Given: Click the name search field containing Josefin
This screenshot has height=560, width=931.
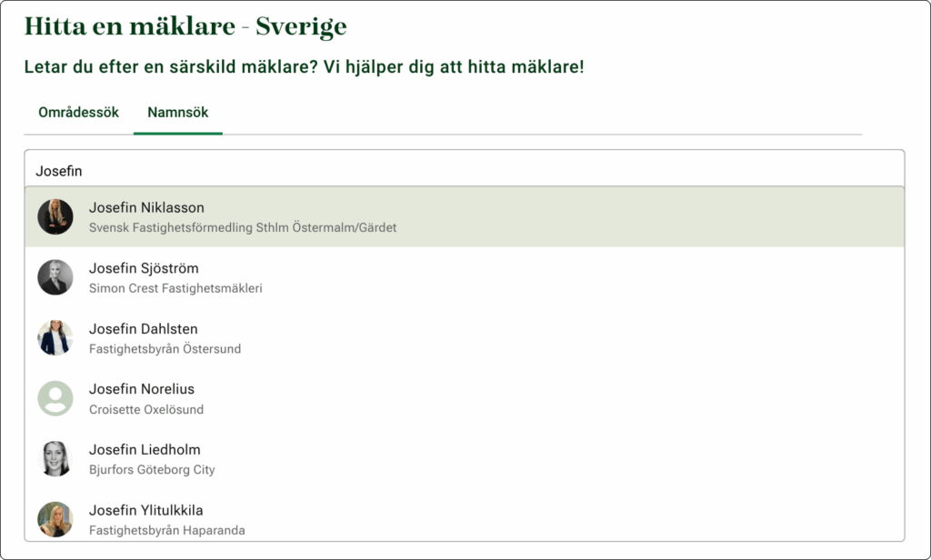Looking at the screenshot, I should [x=465, y=171].
